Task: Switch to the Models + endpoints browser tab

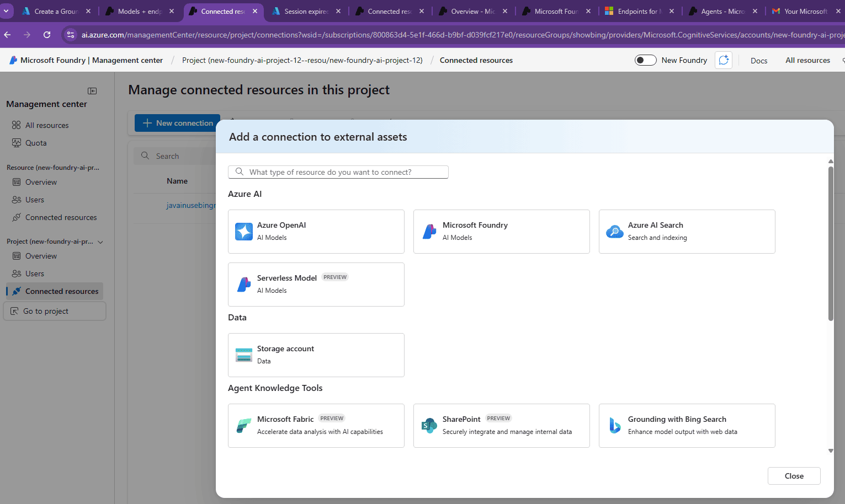Action: [x=139, y=11]
